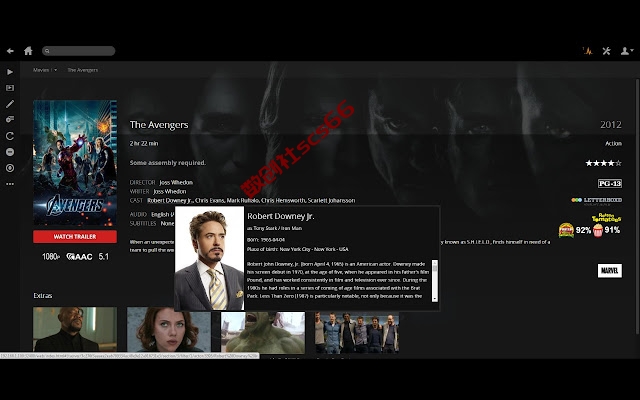Screen dimensions: 640x400
Task: Click the Joss Whedon writer link
Action: pos(170,191)
